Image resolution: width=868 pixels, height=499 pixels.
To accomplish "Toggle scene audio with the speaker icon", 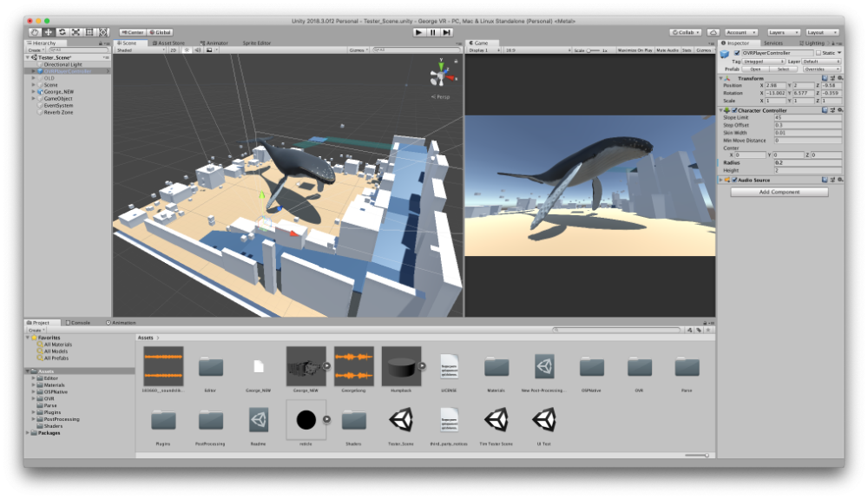I will (198, 49).
